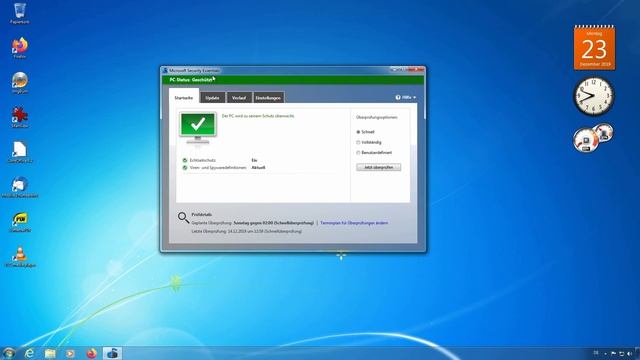This screenshot has height=360, width=640.
Task: Click the Geplante Überprüfung schedule text
Action: point(253,223)
